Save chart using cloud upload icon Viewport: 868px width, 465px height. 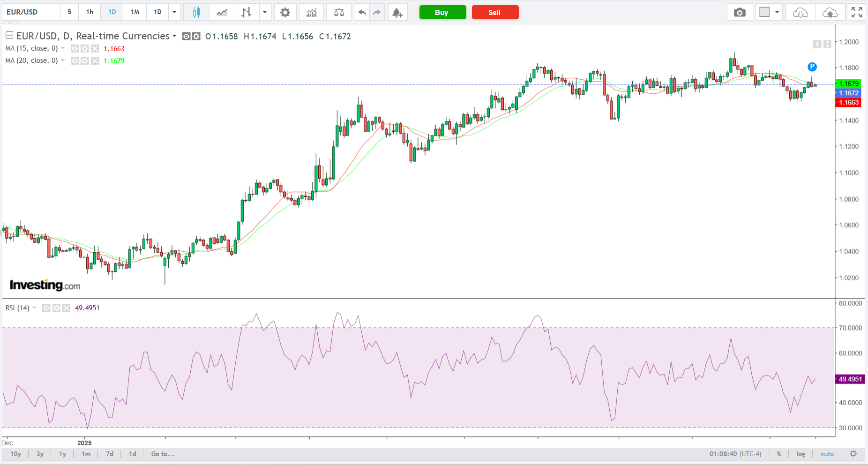point(830,12)
